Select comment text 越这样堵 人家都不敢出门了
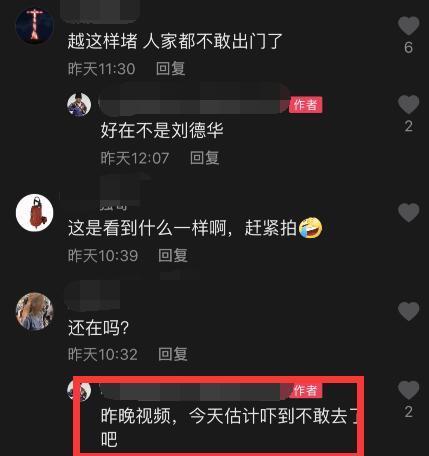Viewport: 429px width, 456px height. coord(175,41)
